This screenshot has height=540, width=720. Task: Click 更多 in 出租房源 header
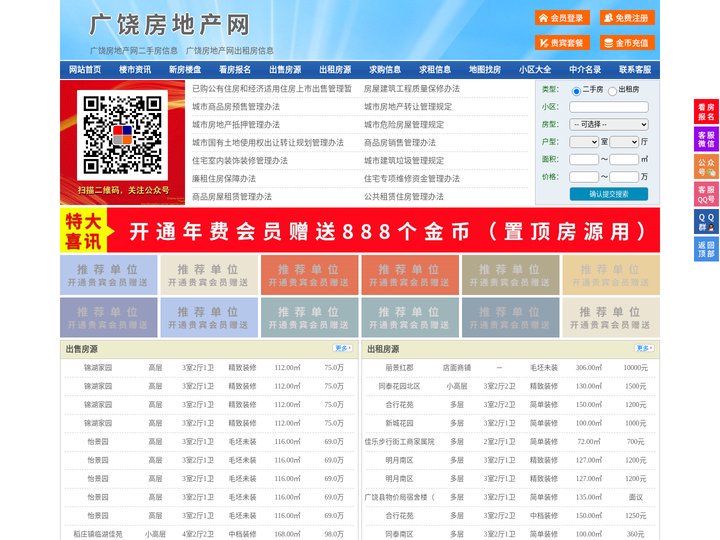coord(644,349)
